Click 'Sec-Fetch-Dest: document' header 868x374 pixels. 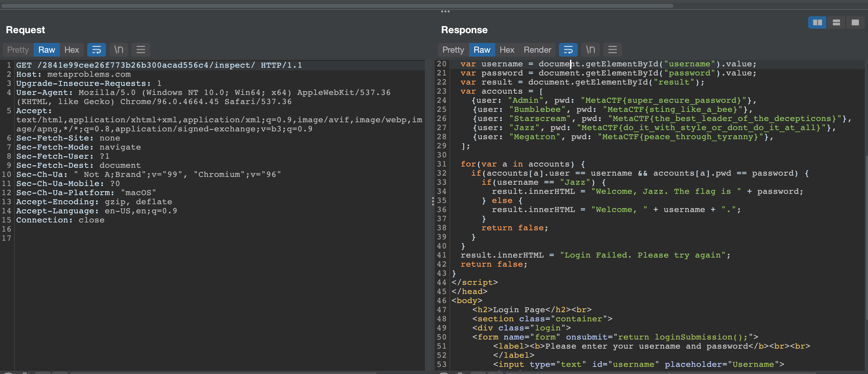pos(78,165)
